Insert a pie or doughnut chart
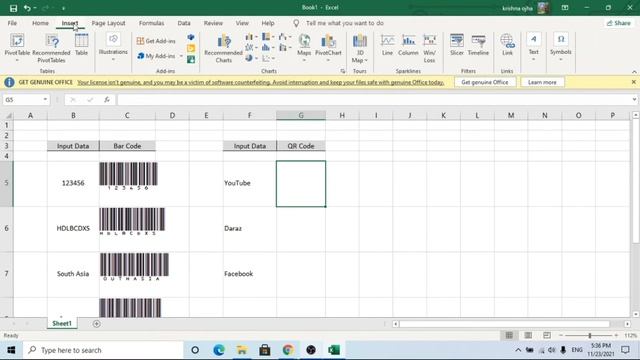This screenshot has width=640, height=360. pyautogui.click(x=251, y=58)
